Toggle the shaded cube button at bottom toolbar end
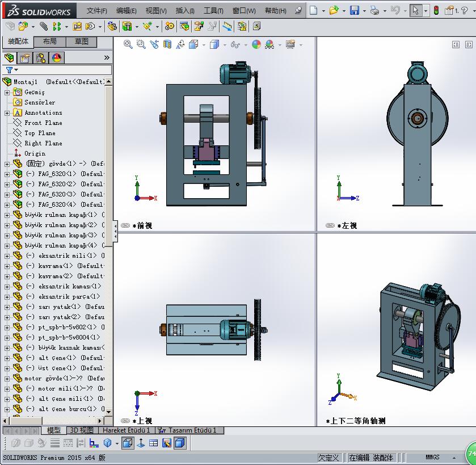476x465 pixels. click(180, 443)
